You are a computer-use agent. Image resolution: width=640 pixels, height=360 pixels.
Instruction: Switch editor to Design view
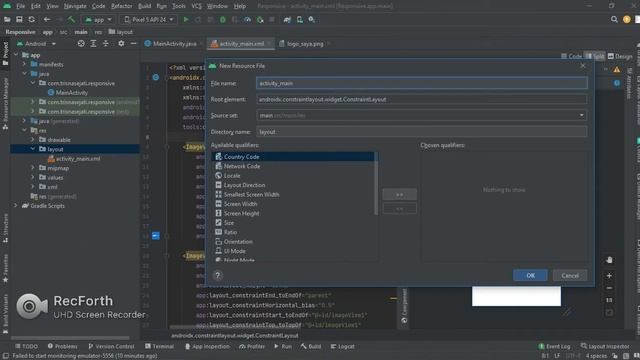[x=620, y=56]
